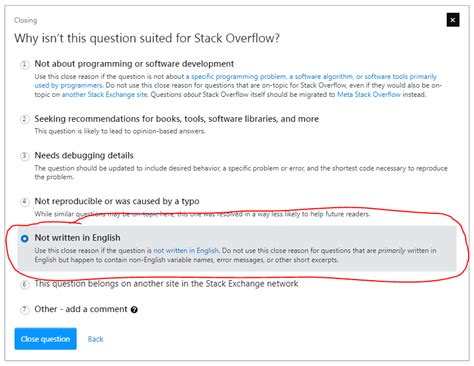Viewport: 474px width, 366px height.
Task: Open the specific programming problem link
Action: click(x=238, y=76)
